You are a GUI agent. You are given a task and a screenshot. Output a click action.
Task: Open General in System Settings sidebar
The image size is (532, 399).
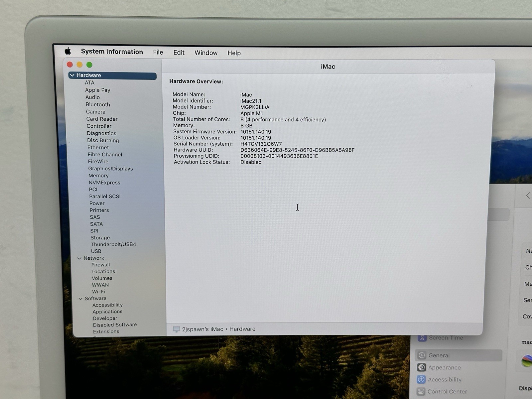point(458,355)
